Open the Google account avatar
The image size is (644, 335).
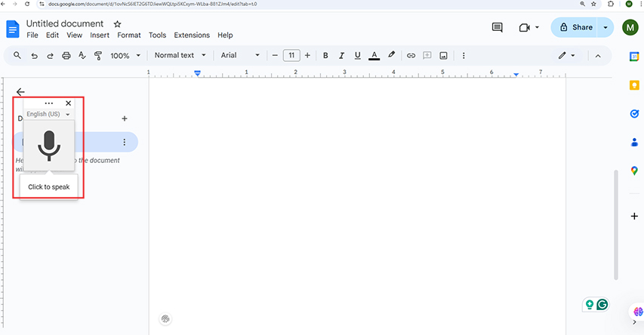[x=630, y=27]
